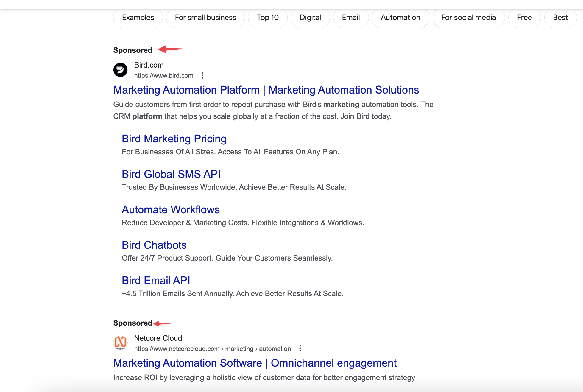Image resolution: width=583 pixels, height=392 pixels.
Task: Open the three-dot menu next to netcorecloud.com URL
Action: [300, 349]
